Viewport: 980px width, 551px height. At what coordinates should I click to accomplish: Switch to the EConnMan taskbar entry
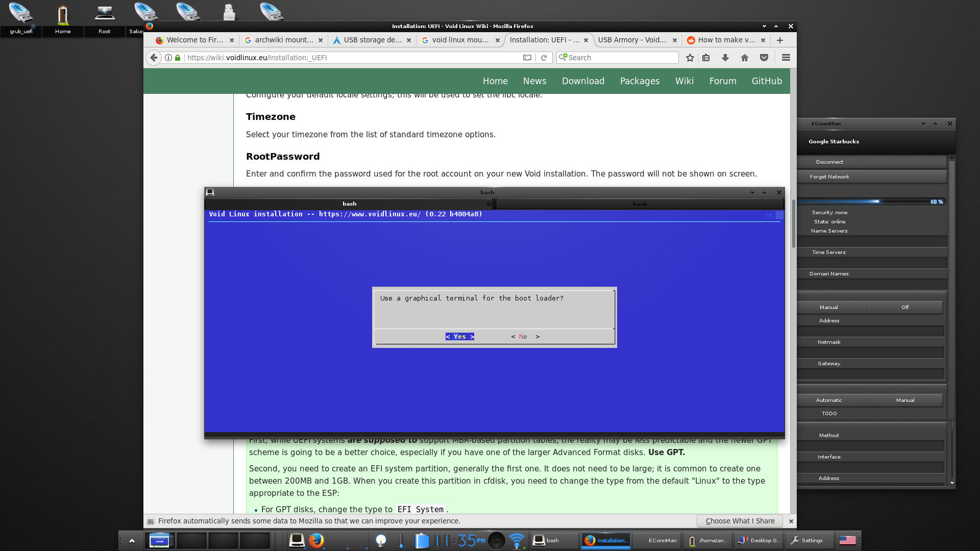tap(657, 540)
